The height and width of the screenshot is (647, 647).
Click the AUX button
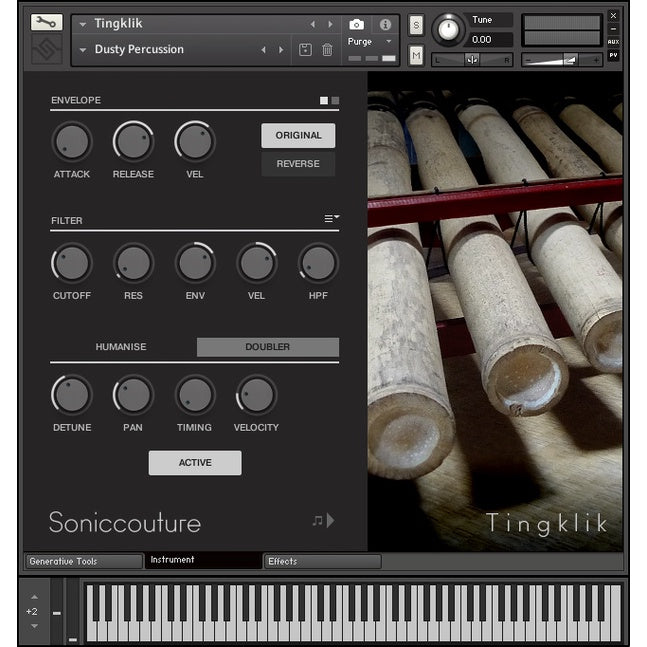613,42
